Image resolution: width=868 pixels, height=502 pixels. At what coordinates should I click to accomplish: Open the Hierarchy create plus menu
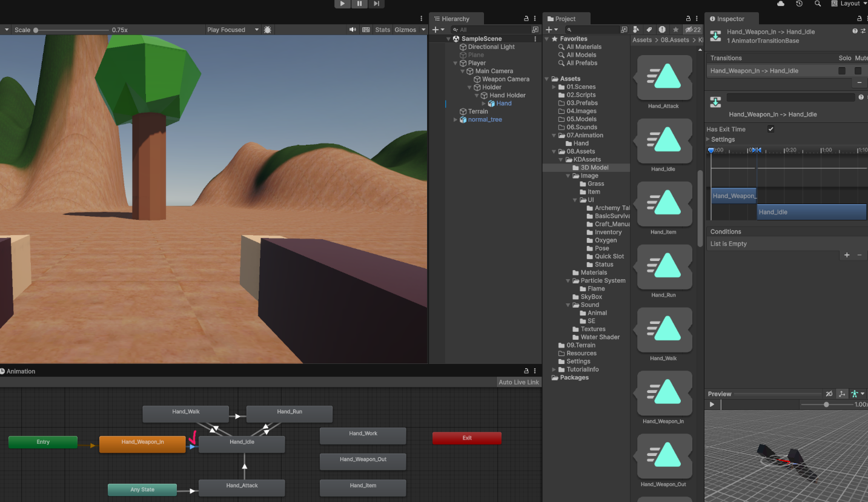439,30
